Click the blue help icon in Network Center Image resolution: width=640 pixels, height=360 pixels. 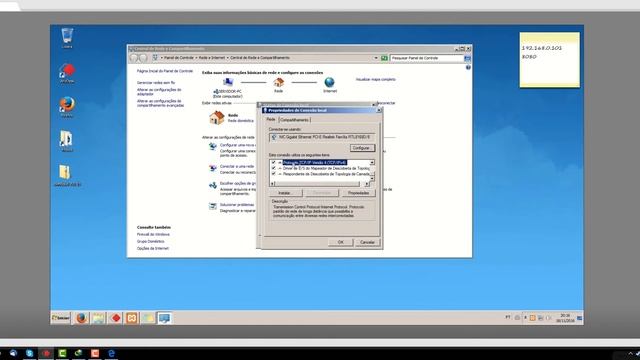click(x=468, y=67)
